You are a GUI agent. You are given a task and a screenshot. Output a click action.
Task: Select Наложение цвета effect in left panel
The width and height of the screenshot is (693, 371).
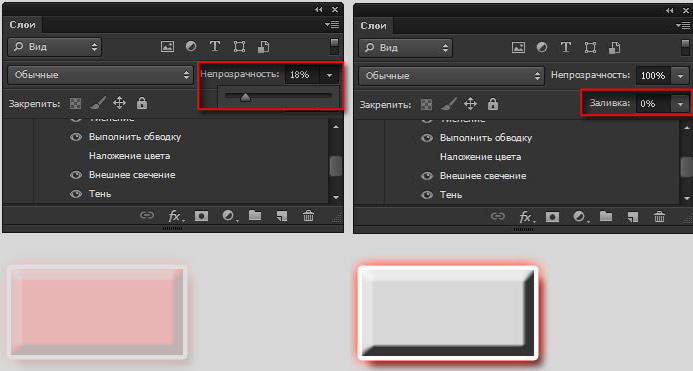(x=129, y=156)
